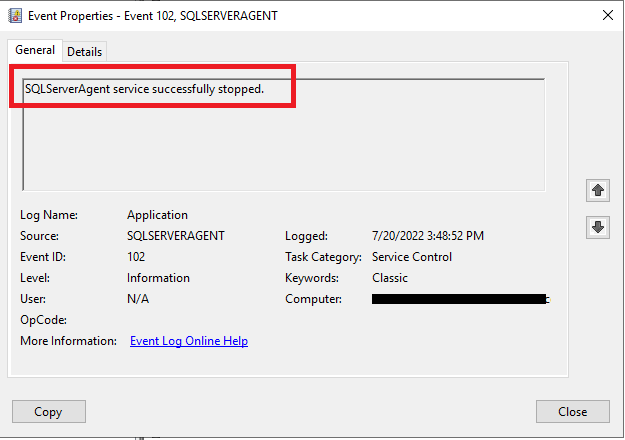The height and width of the screenshot is (440, 625).
Task: Click the 'Task Category:' label
Action: [323, 257]
